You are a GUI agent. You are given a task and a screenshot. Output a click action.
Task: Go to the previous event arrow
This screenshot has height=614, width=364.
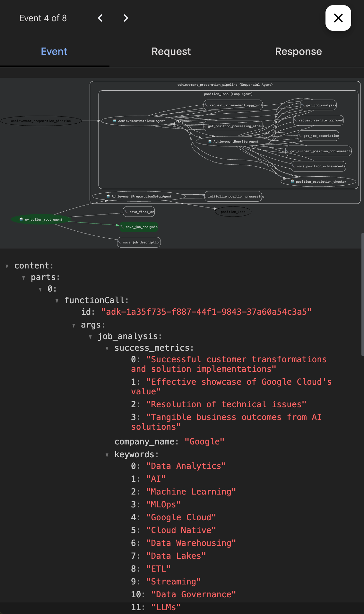100,18
